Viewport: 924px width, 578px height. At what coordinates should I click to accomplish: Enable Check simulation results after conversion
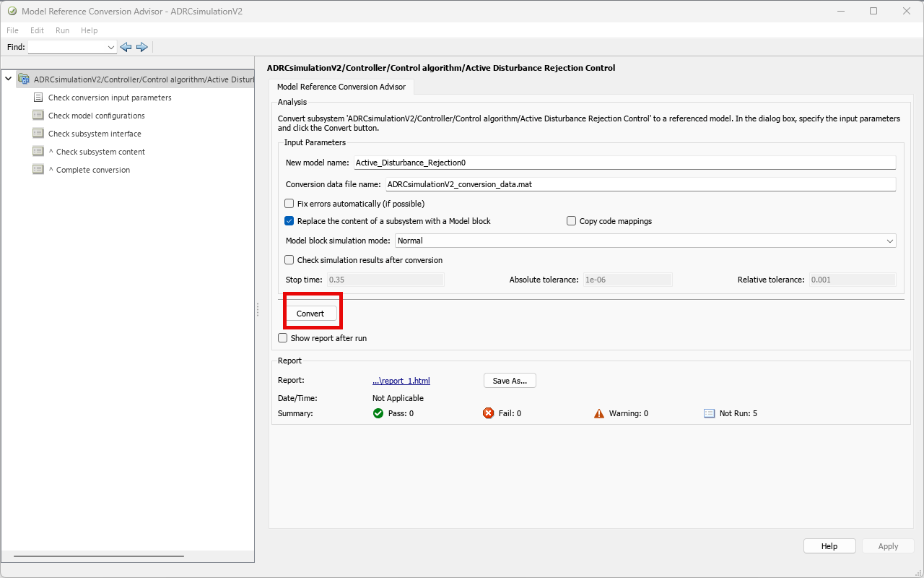[x=289, y=260]
